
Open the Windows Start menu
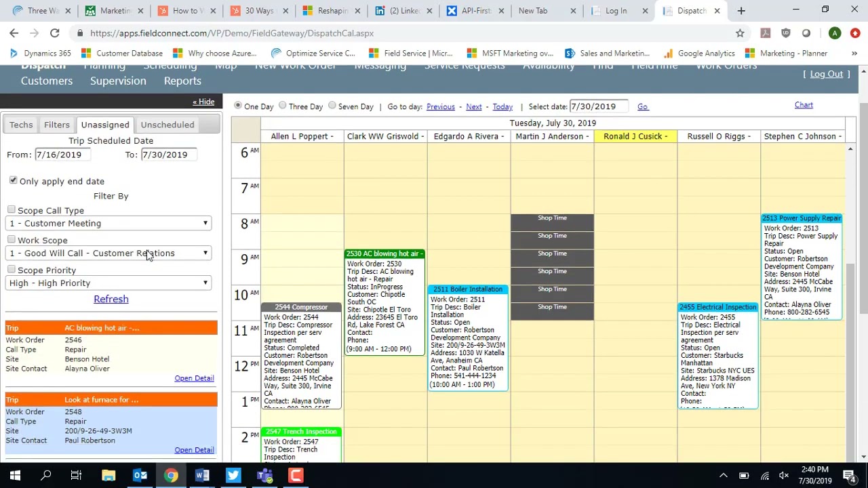click(x=15, y=475)
